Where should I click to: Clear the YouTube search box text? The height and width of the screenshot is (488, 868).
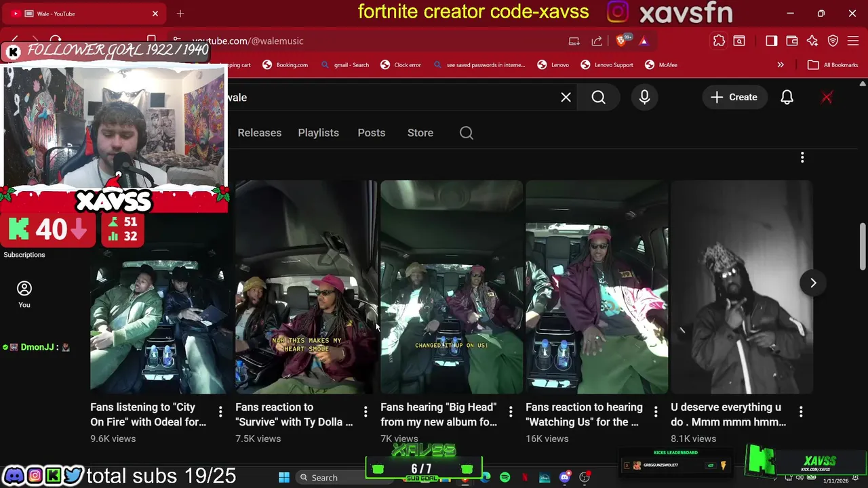566,98
